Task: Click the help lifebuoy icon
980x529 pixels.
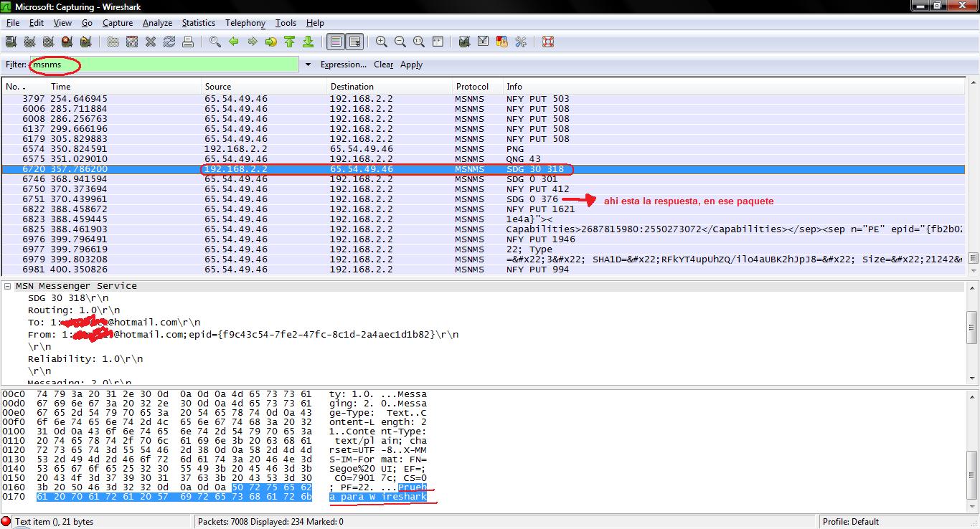Action: pyautogui.click(x=548, y=42)
